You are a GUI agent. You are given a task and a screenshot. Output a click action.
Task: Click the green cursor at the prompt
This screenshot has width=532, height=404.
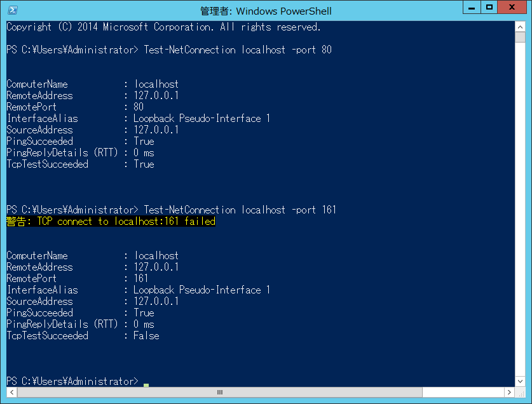point(146,385)
